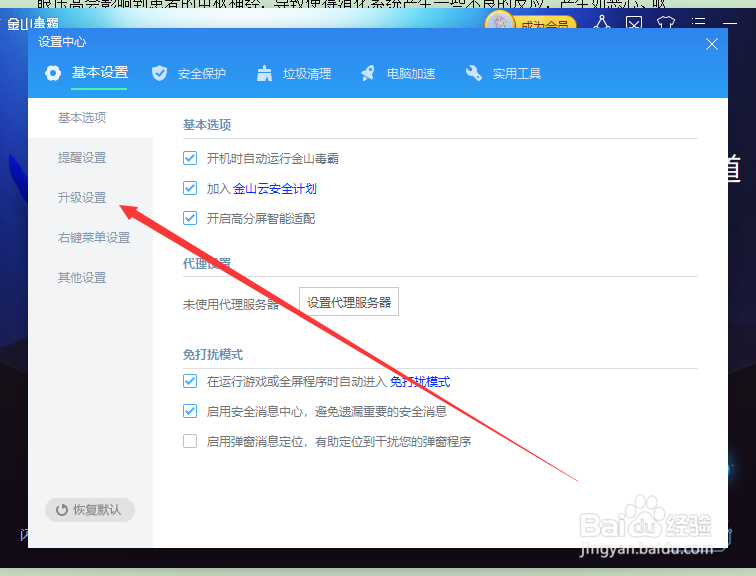Open 右键菜单设置 in the sidebar

pyautogui.click(x=94, y=238)
